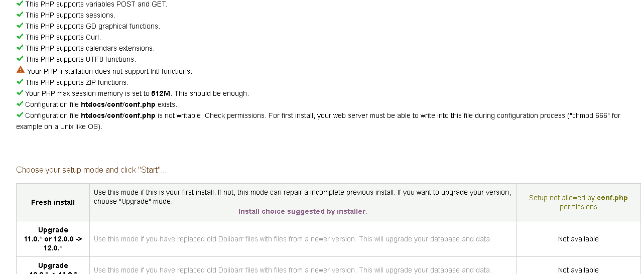Click the Upgrade 11.0.* or 12.0.0 header
This screenshot has height=274, width=644.
click(x=53, y=239)
